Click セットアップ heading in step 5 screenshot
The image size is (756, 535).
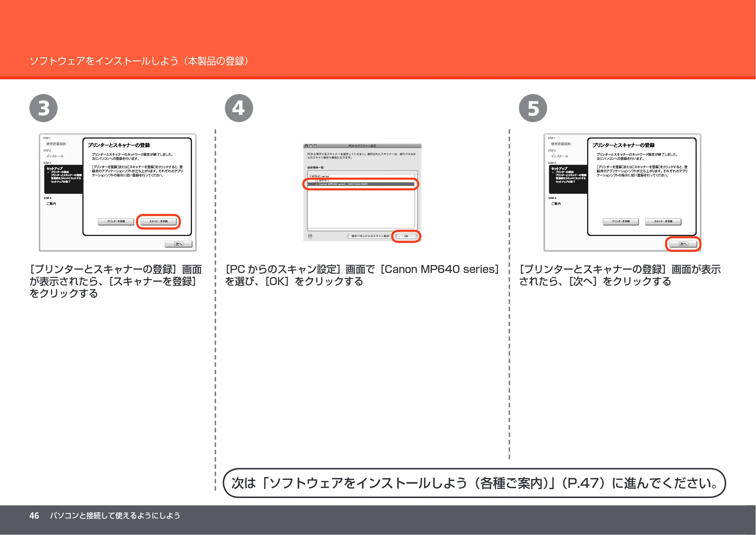click(559, 168)
